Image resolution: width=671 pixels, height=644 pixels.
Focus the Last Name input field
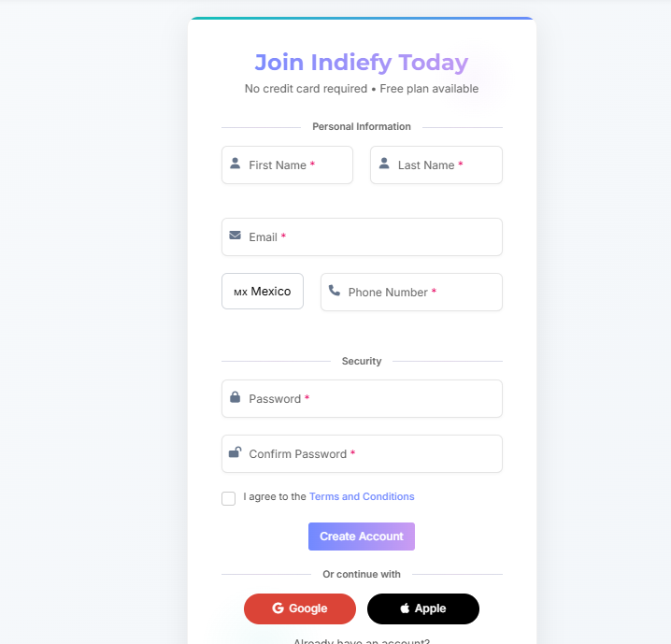point(444,165)
